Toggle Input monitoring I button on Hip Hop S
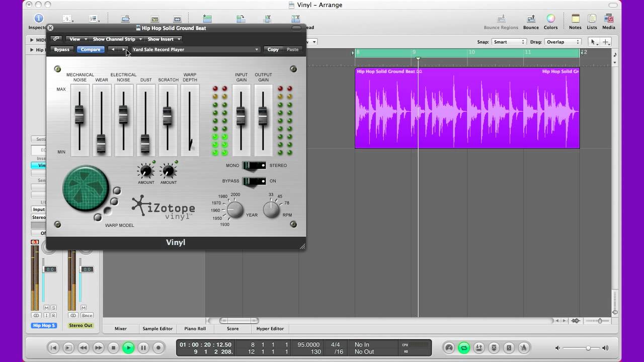The width and height of the screenshot is (644, 362). pos(46,315)
